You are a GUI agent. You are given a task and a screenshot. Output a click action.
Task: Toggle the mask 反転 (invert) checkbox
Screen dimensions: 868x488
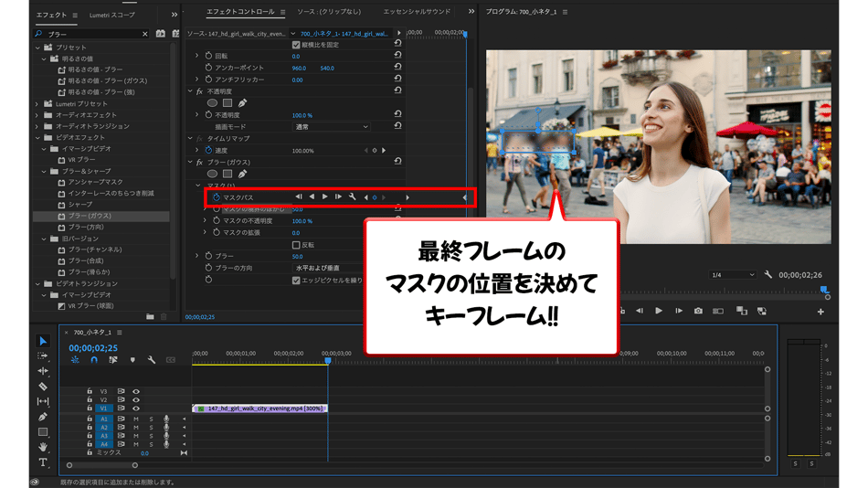(x=296, y=245)
